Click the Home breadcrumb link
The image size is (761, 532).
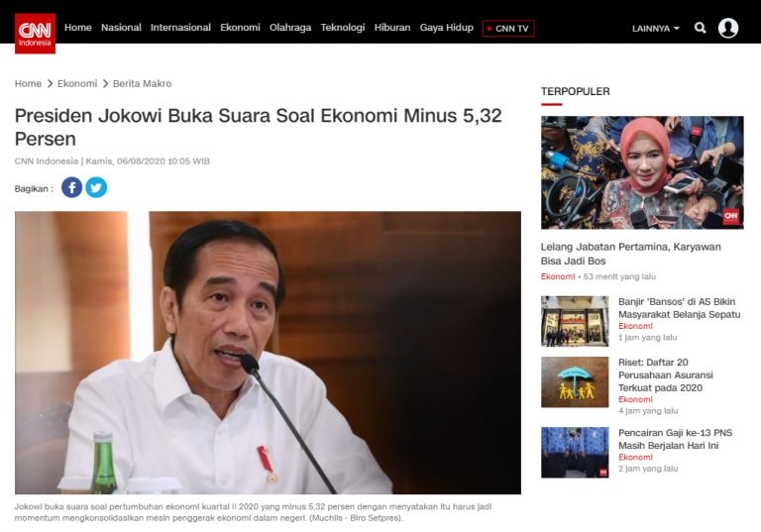(28, 83)
